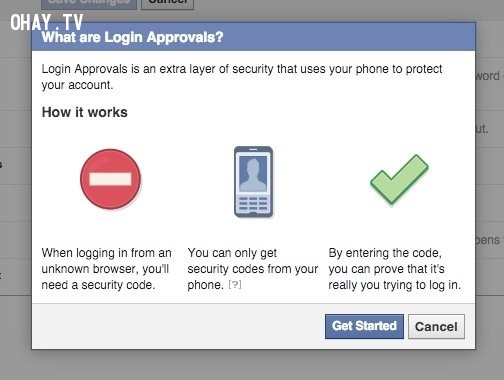Click the OHAY.TV watermark logo

(x=46, y=22)
